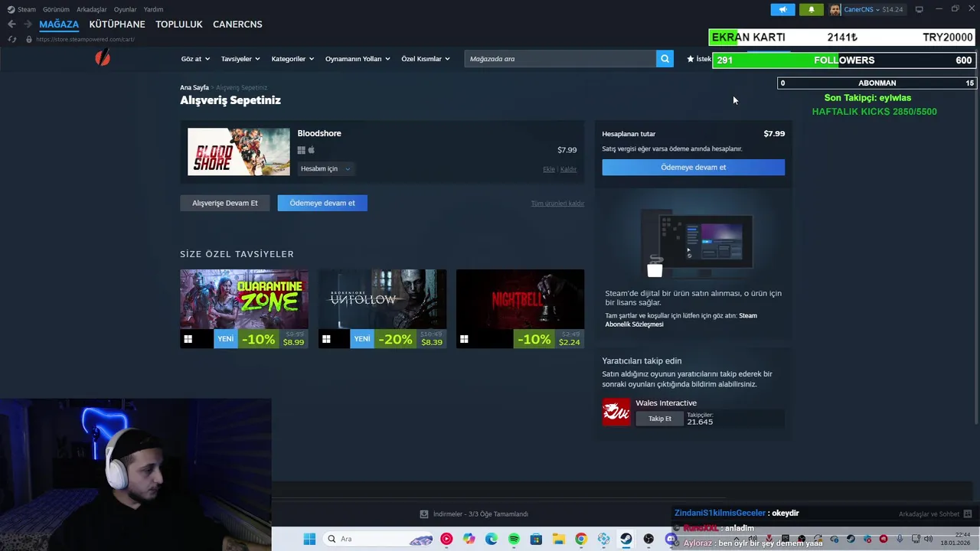Open the Arkadaşlar menu

(92, 9)
